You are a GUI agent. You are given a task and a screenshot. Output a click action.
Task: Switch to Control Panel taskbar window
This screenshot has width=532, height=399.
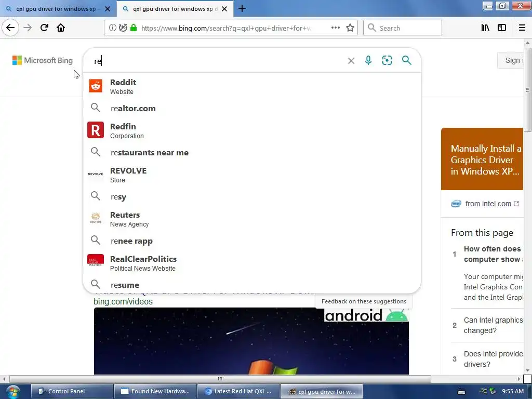point(72,391)
